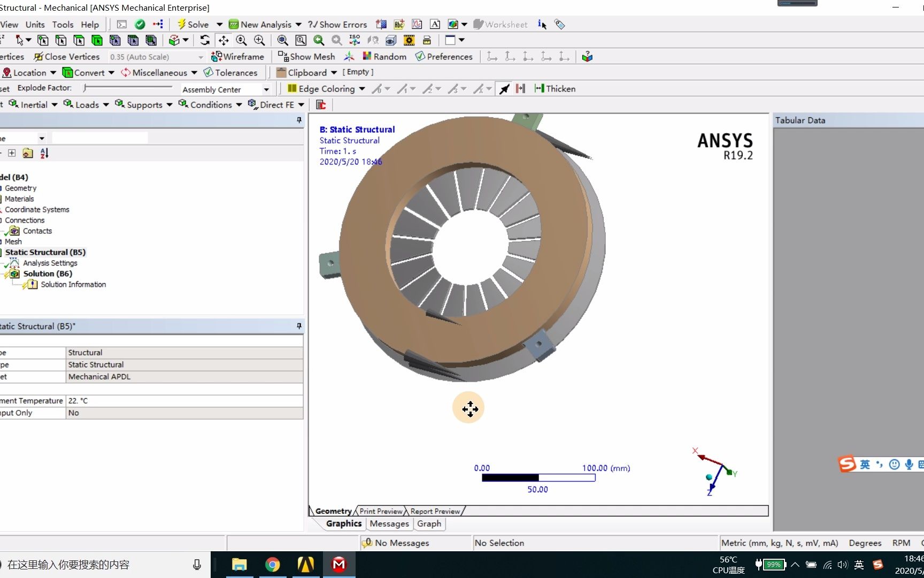Toggle the Thicken edges option
Image resolution: width=924 pixels, height=578 pixels.
tap(555, 89)
